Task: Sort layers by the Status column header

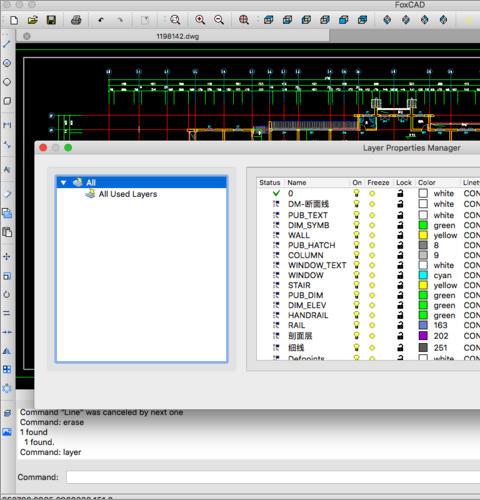Action: coord(270,183)
